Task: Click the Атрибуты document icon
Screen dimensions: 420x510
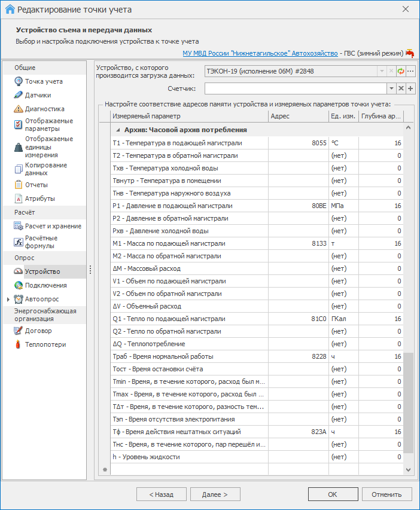Action: pyautogui.click(x=19, y=198)
